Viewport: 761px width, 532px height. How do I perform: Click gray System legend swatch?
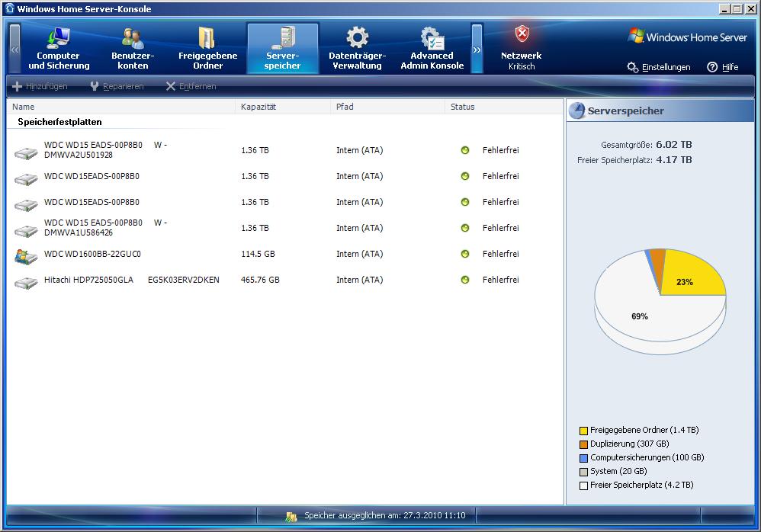click(583, 472)
